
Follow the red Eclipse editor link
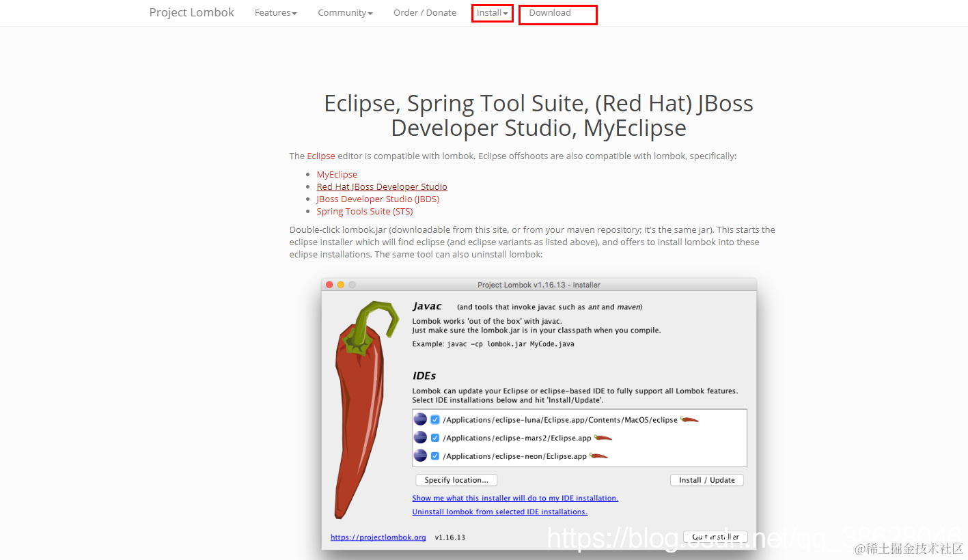pyautogui.click(x=321, y=156)
